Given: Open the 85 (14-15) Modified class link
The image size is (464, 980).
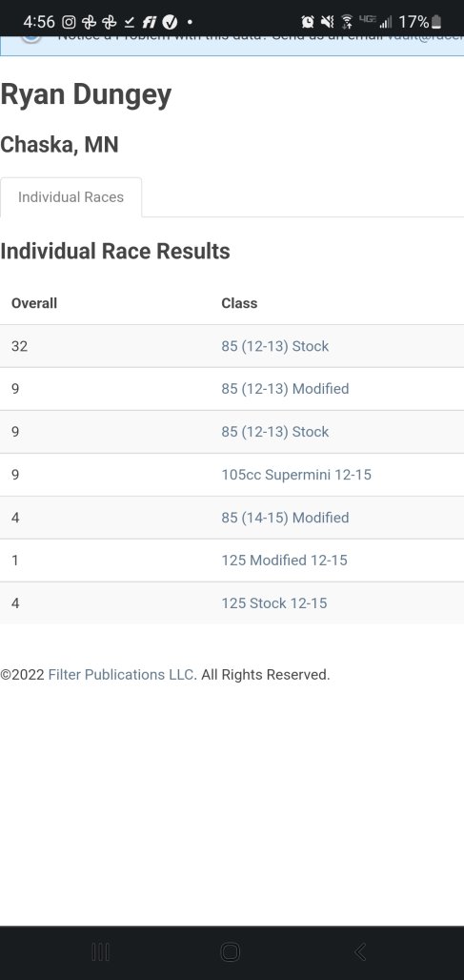Looking at the screenshot, I should pyautogui.click(x=285, y=518).
